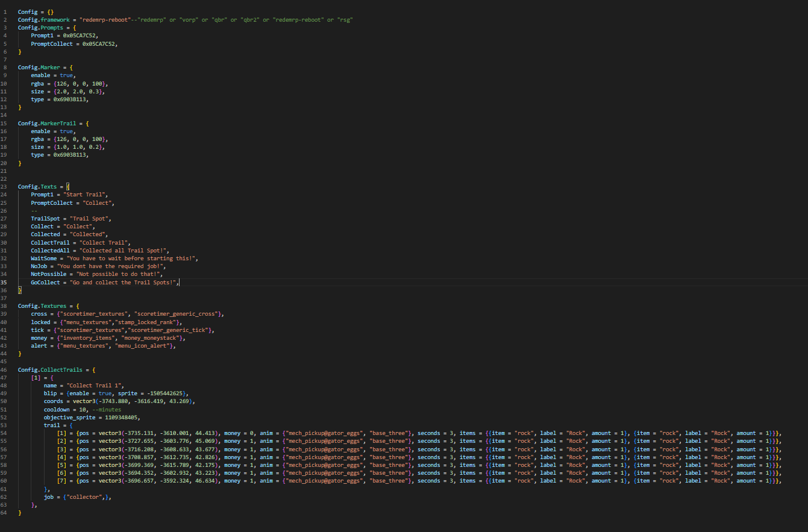Viewport: 808px width, 532px height.
Task: Click the true value enabling Config.MarkerTrail
Action: coord(66,131)
